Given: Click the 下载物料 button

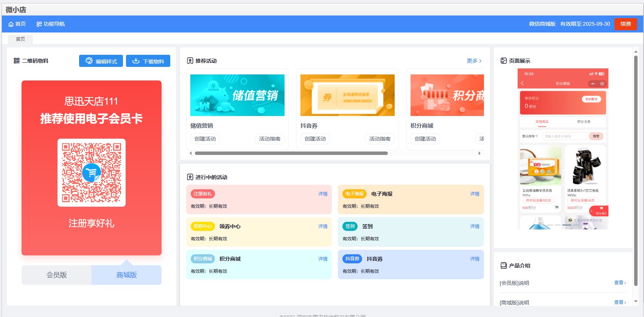Looking at the screenshot, I should [x=148, y=61].
